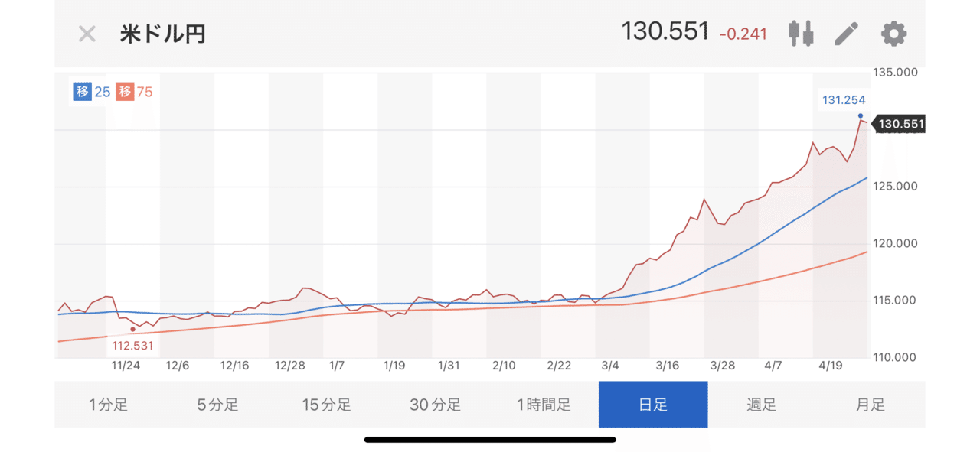Select the 5分足 timeframe tab

coord(217,405)
